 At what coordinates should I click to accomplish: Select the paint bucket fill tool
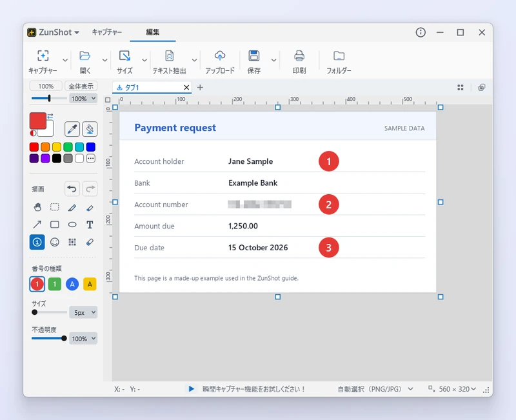(90, 128)
